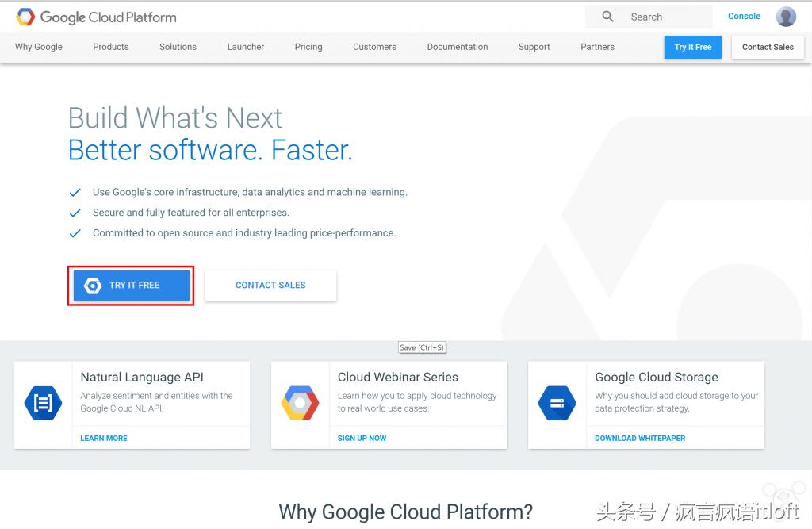Open the Partners menu item

(x=597, y=47)
